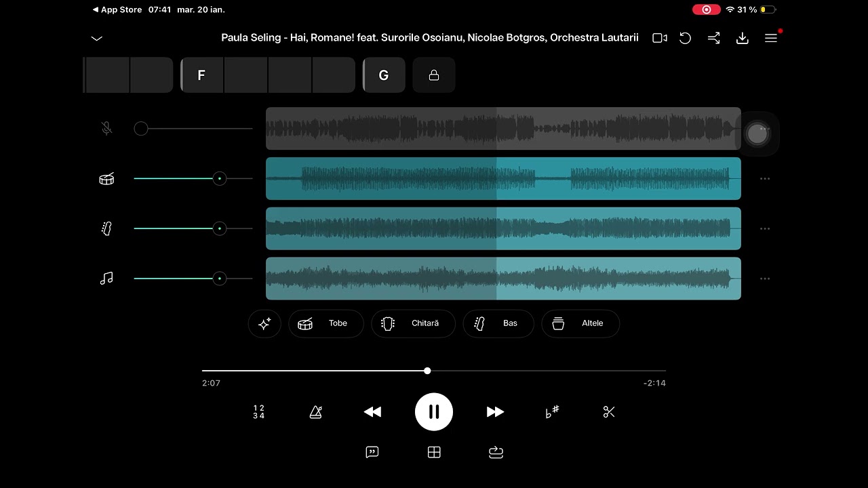Tap the AssistiveTouch floating button

click(757, 134)
